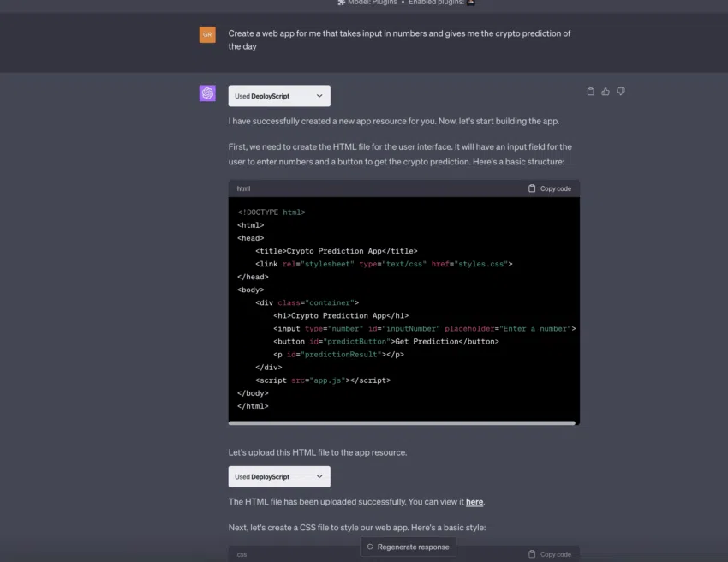The height and width of the screenshot is (562, 728).
Task: Click the user prompt about crypto prediction
Action: click(x=399, y=40)
